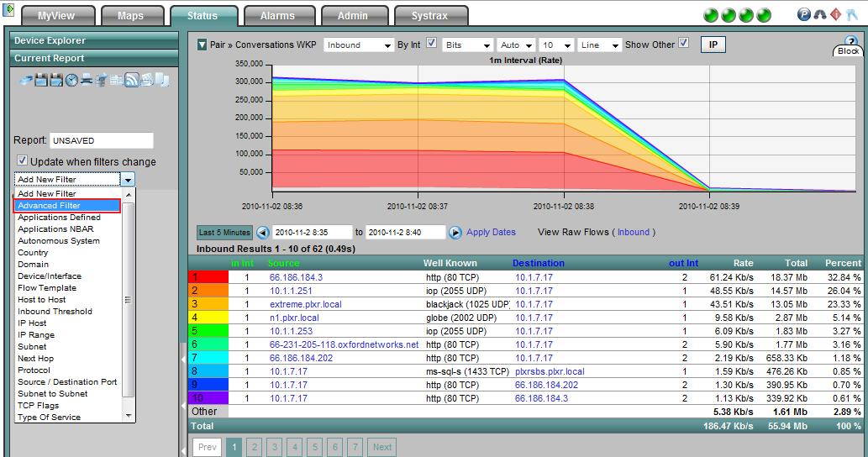
Task: Click the first green status light
Action: [711, 15]
